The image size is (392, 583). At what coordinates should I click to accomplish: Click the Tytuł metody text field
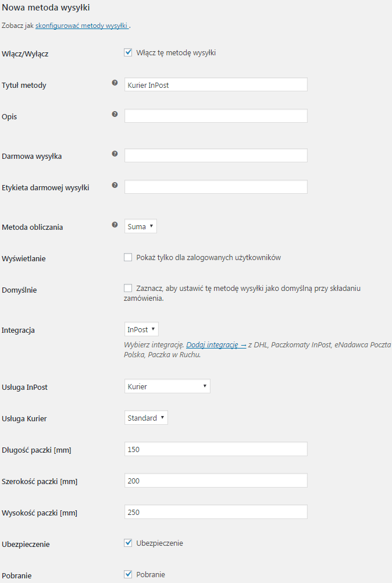tap(216, 85)
